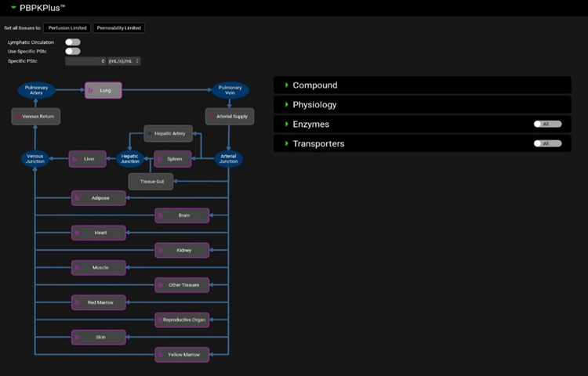
Task: Click the Pulmonary Artery node
Action: coord(36,91)
